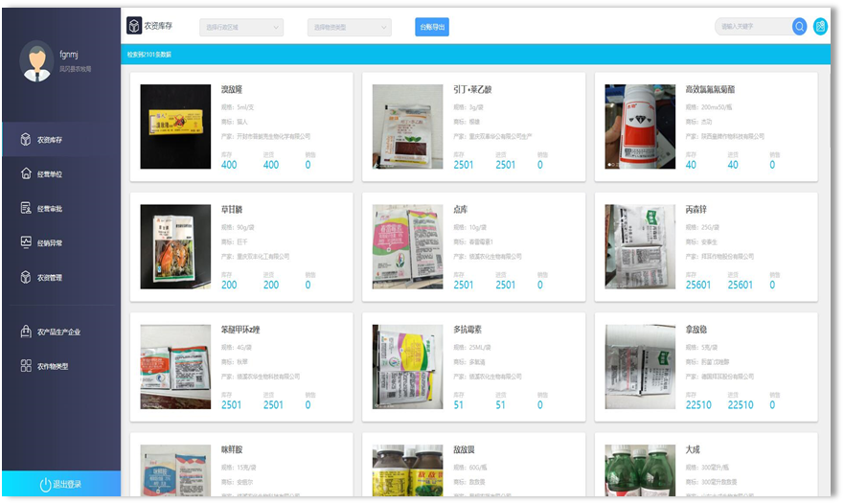Expand the 选择物资类型 dropdown
Screen dimensions: 844x504
coord(349,28)
